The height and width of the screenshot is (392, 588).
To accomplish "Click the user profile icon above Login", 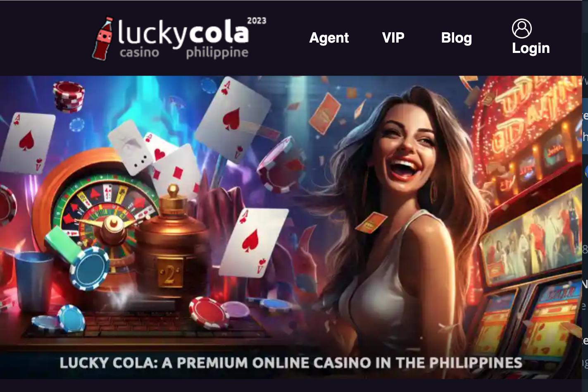I will [x=521, y=29].
